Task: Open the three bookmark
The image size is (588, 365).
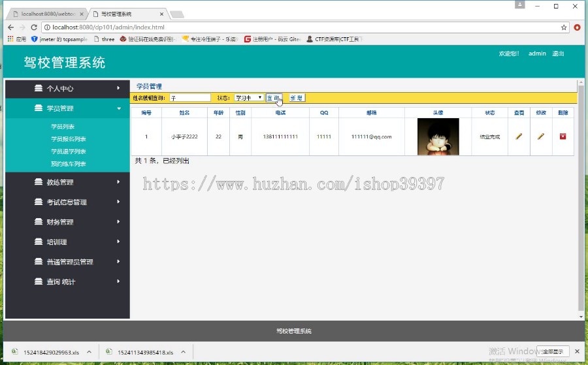Action: 105,39
